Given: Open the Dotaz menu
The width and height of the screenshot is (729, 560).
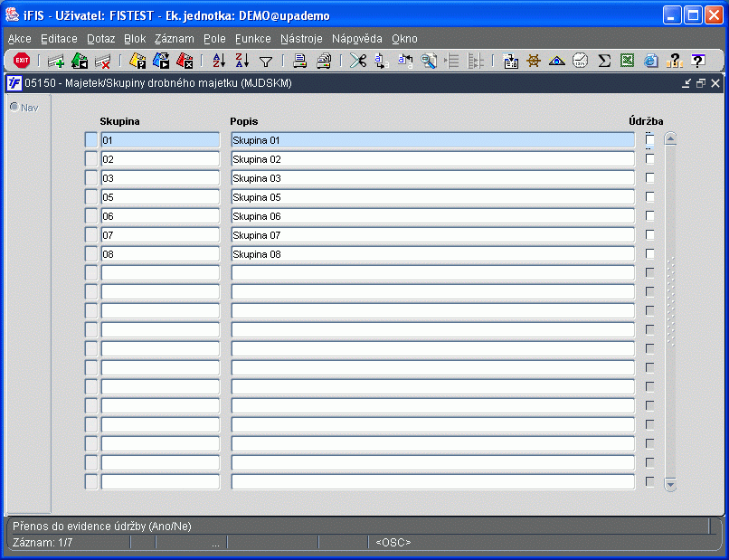Looking at the screenshot, I should point(101,39).
